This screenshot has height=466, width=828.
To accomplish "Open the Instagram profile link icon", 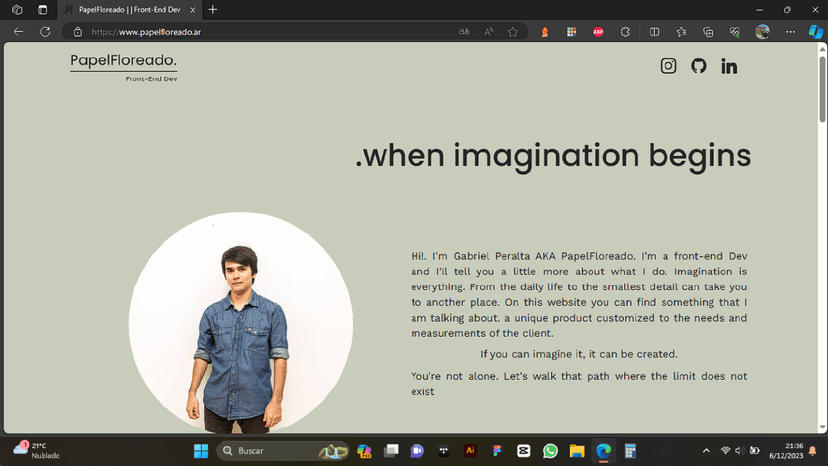I will pyautogui.click(x=668, y=66).
